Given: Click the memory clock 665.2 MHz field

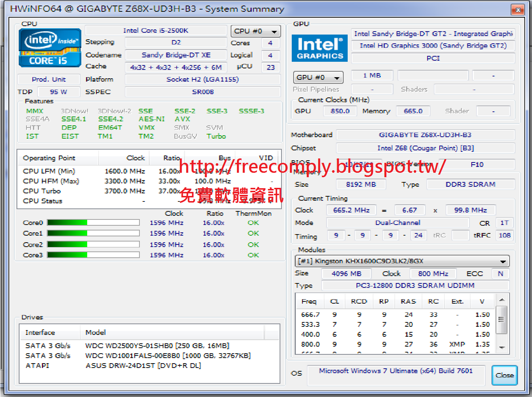Looking at the screenshot, I should pos(351,210).
